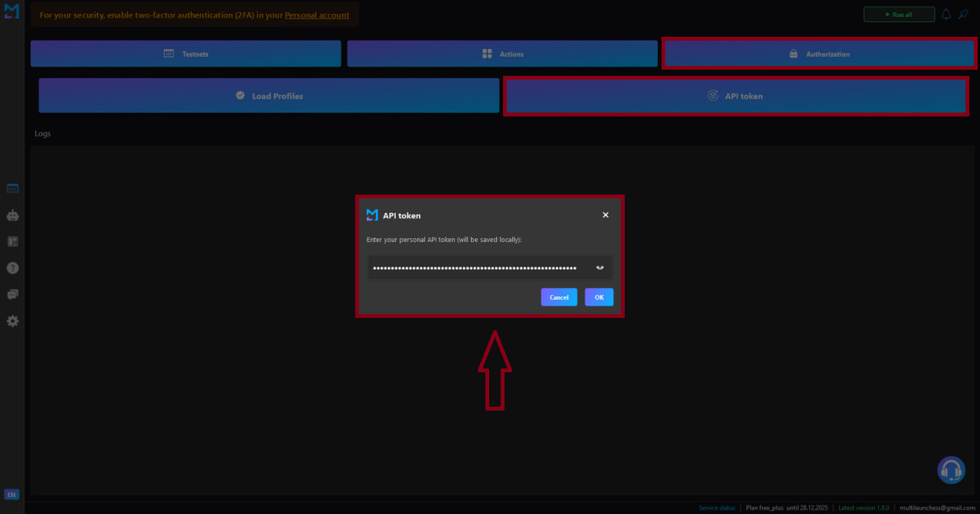Select the Testnets icon in the sidebar
Screen dimensions: 980x514
pyautogui.click(x=12, y=188)
